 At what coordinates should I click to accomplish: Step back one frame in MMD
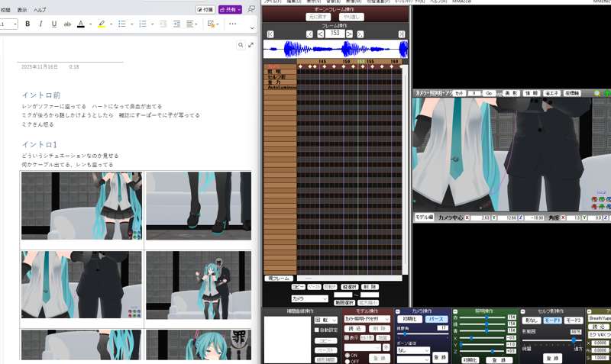[x=320, y=34]
